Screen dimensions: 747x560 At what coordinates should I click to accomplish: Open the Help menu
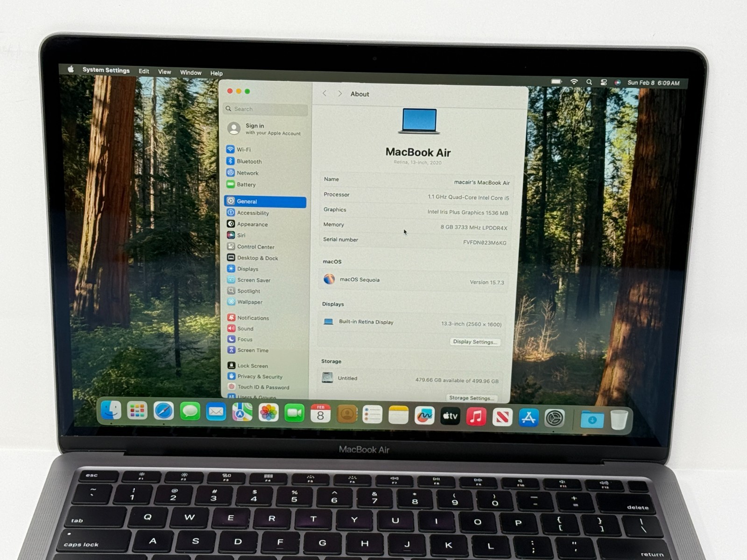click(x=216, y=73)
